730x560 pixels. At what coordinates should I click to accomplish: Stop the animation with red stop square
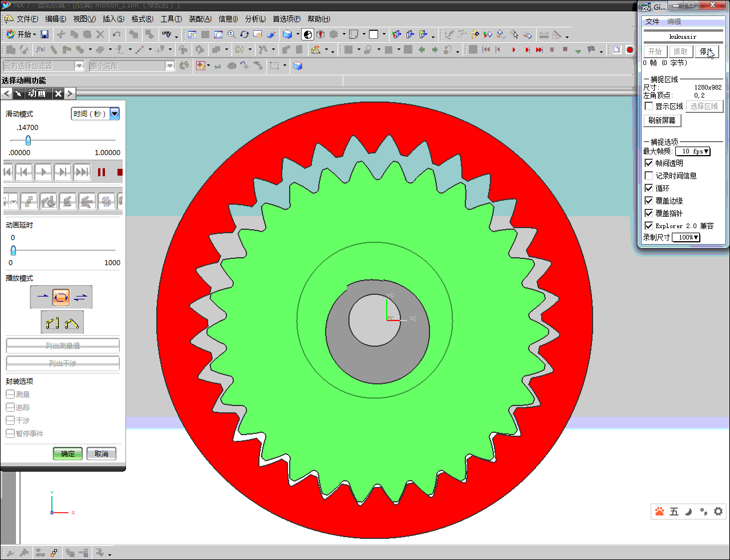click(x=119, y=172)
